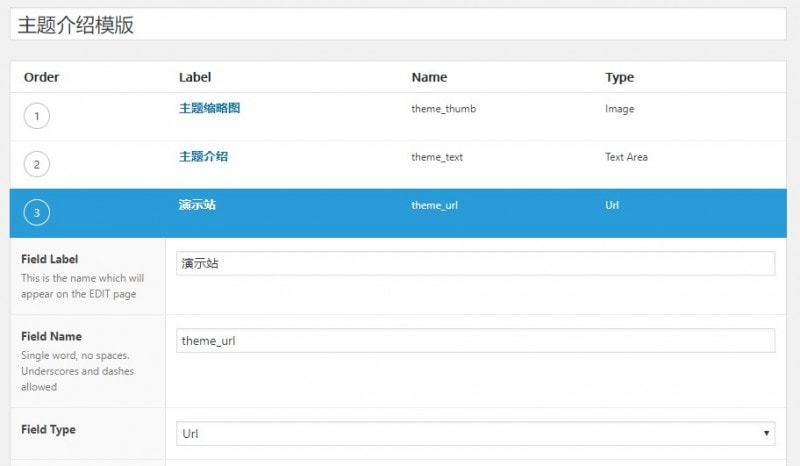
Task: Open the 主题缩略图 field label link
Action: coord(209,109)
